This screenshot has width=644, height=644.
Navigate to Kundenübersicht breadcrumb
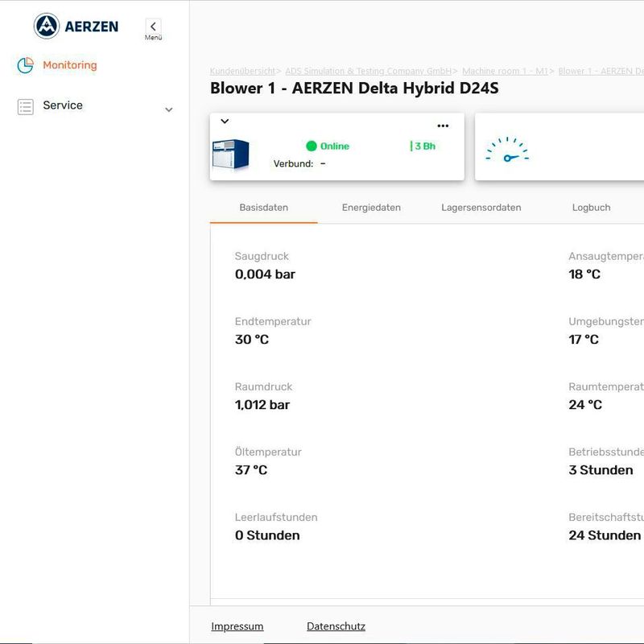coord(243,71)
